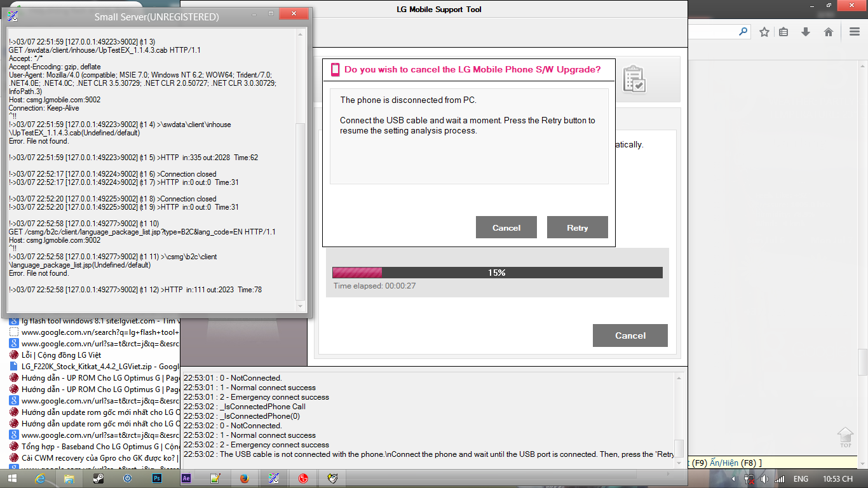Switch to Small Server taskbar icon
Viewport: 868px width, 488px height.
click(274, 478)
